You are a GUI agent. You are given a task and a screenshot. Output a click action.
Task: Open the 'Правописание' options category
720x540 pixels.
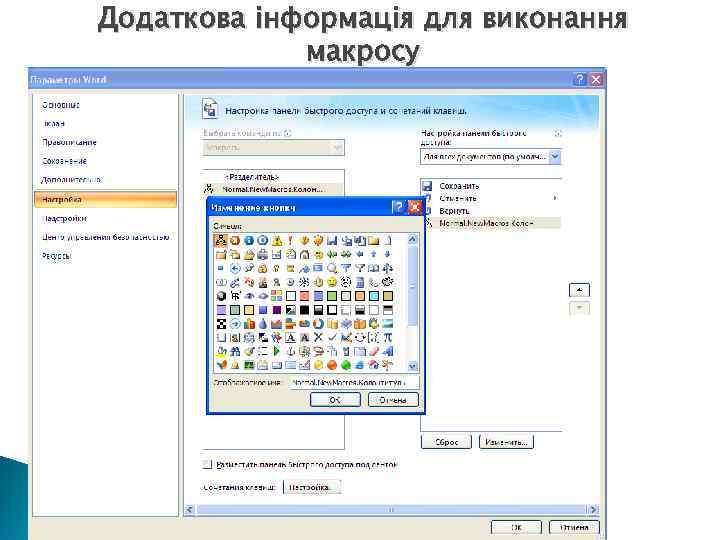69,142
